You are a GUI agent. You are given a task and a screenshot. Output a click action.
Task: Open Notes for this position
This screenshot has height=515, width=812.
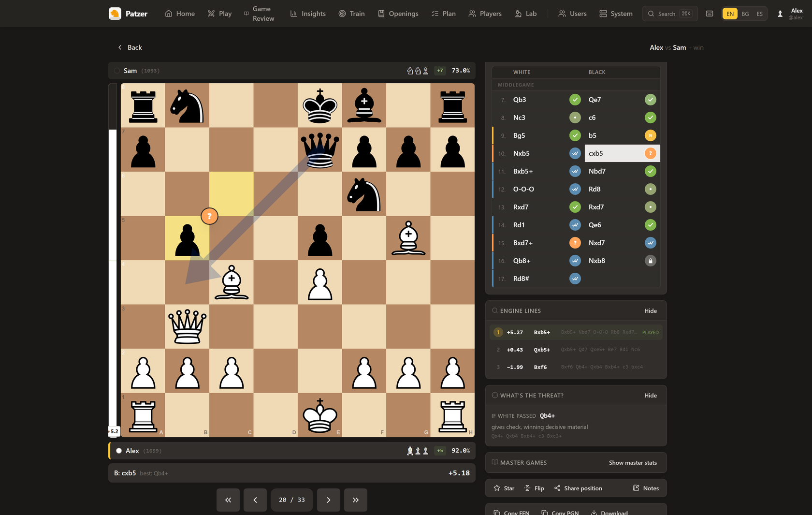(646, 488)
